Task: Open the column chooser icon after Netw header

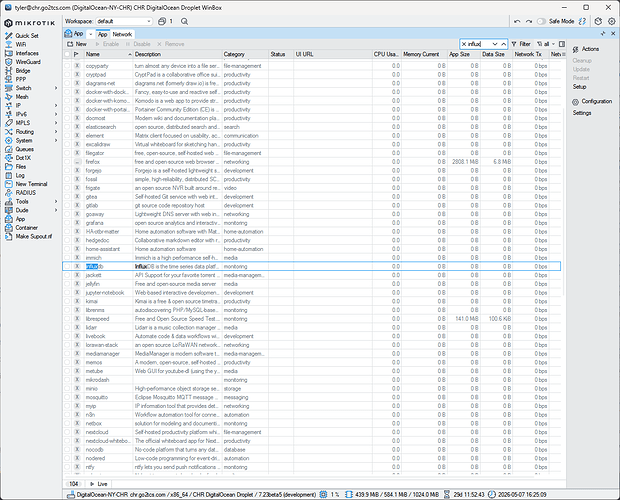Action: coord(563,54)
